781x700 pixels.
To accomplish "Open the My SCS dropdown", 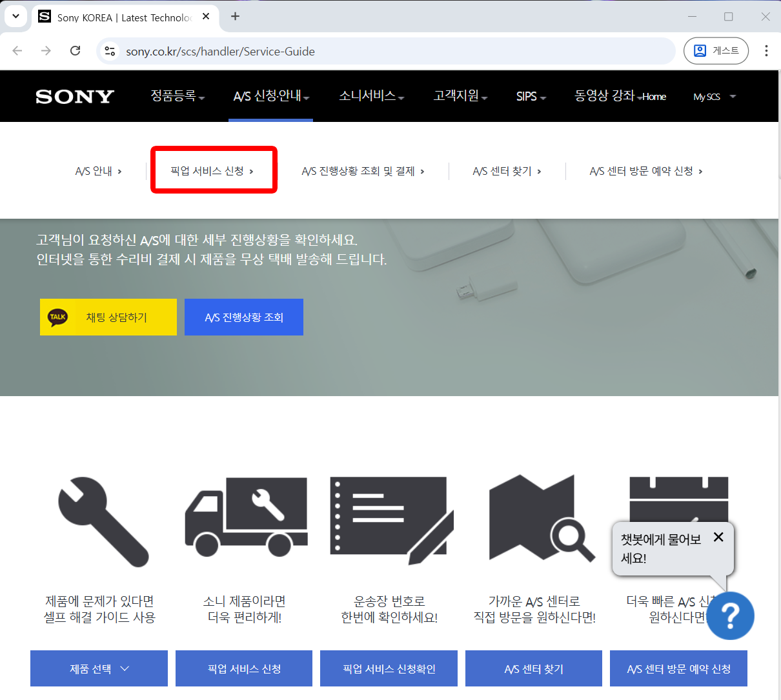I will pos(715,97).
